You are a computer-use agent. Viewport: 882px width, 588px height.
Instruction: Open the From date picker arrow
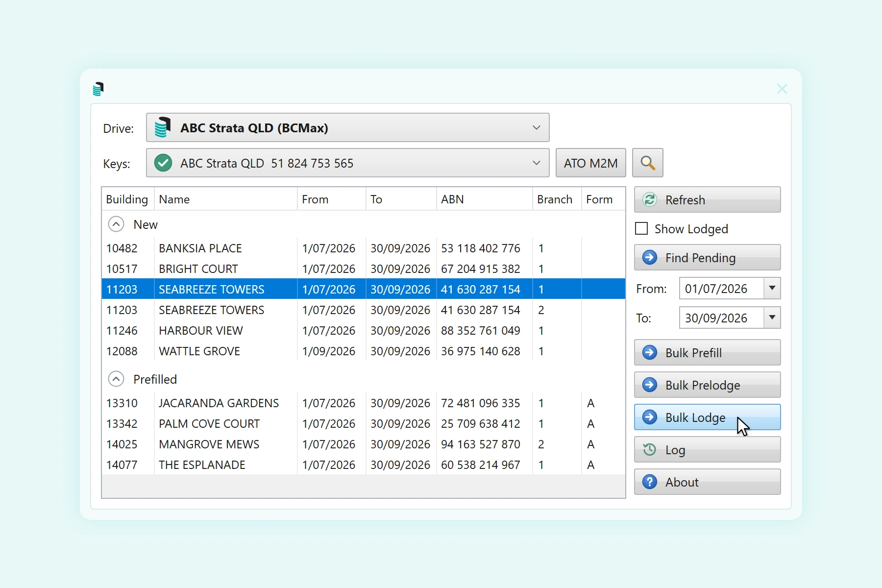coord(772,289)
